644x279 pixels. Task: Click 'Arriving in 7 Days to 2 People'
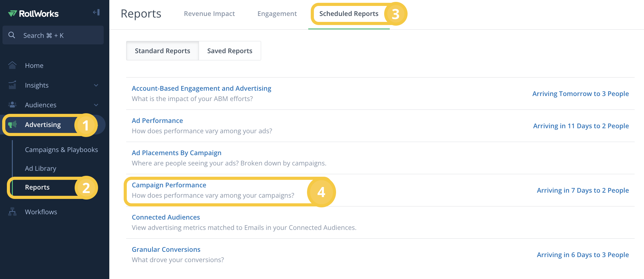(583, 190)
